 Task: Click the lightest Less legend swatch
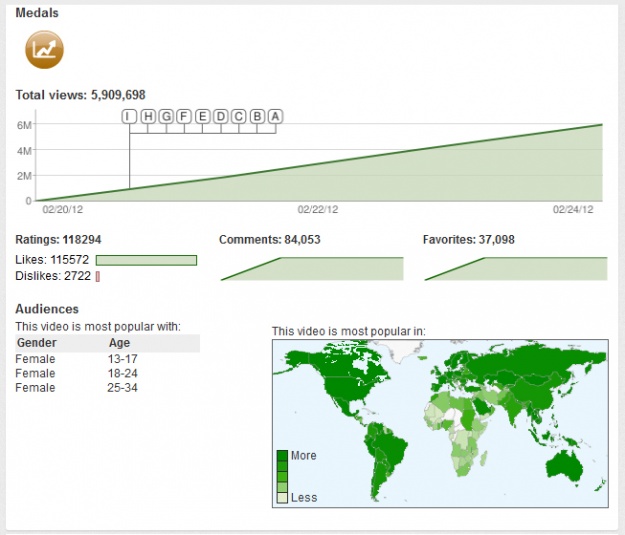pos(283,497)
